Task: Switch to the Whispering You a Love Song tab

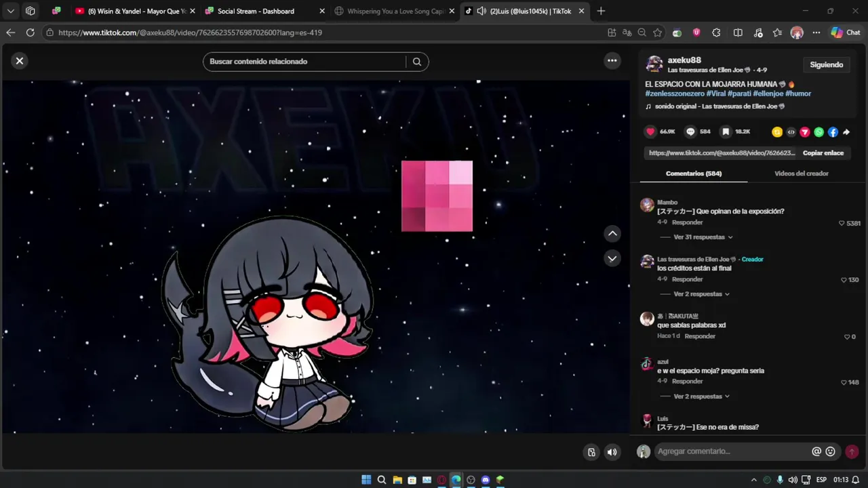Action: coord(395,11)
